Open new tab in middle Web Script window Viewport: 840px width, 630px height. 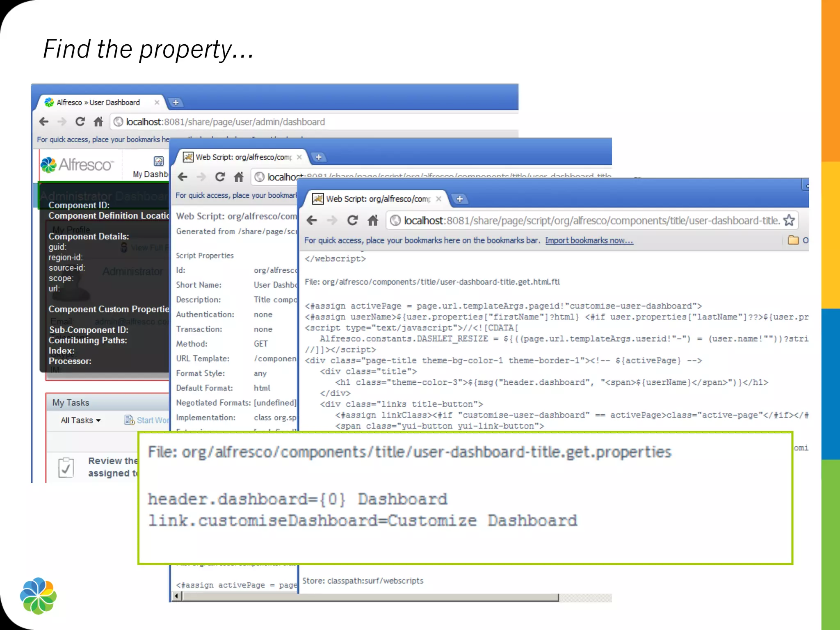[318, 157]
